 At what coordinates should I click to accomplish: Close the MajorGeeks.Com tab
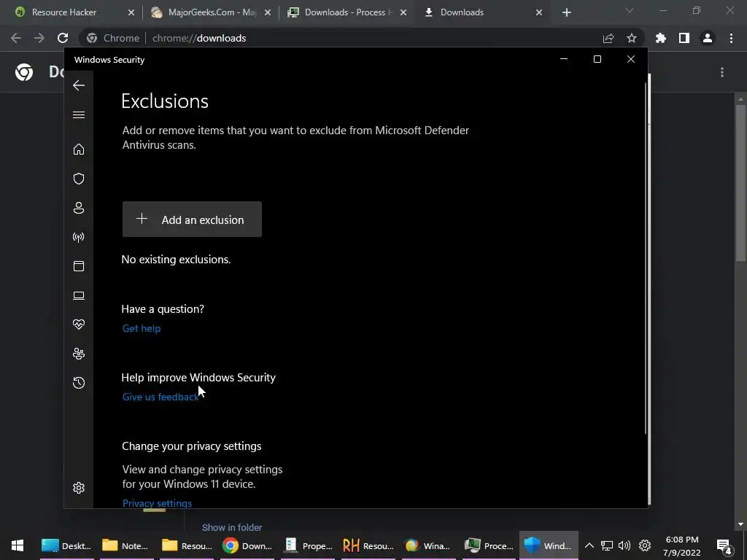click(x=268, y=12)
